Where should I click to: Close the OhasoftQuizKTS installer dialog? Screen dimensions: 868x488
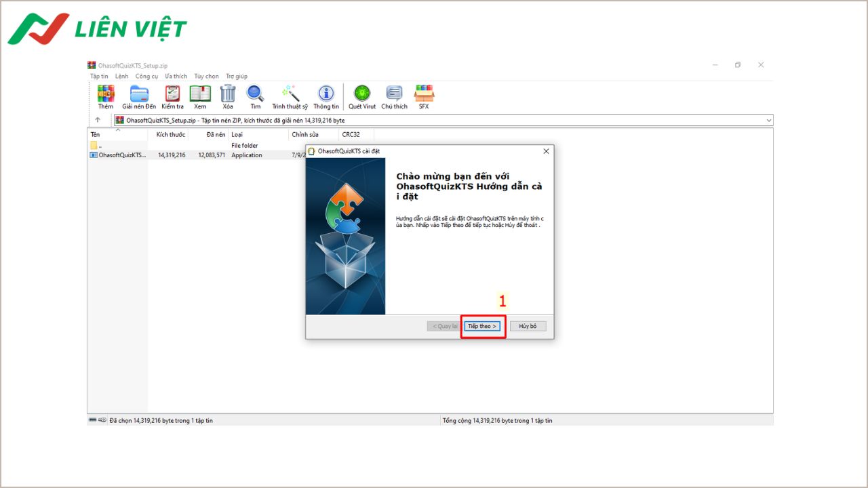click(x=546, y=151)
